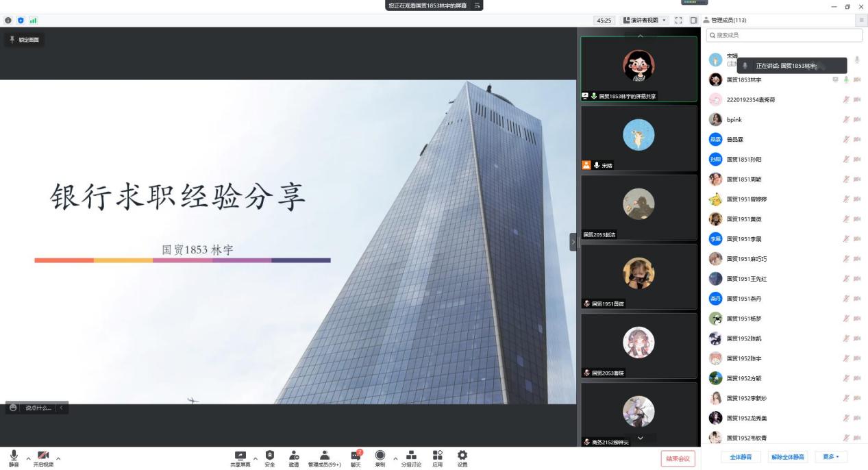Toggle 锁定画面 pin screen
The height and width of the screenshot is (470, 868).
24,40
